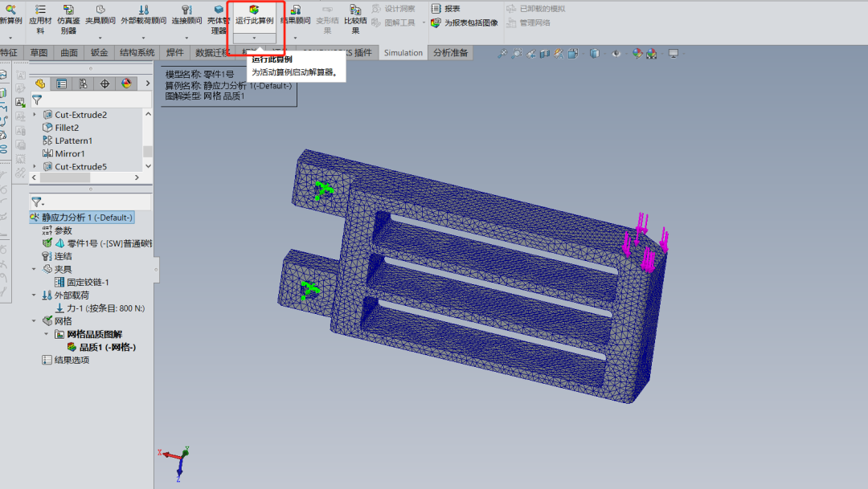The image size is (868, 489).
Task: Select 品质1 (-网格-) plot
Action: pos(101,348)
